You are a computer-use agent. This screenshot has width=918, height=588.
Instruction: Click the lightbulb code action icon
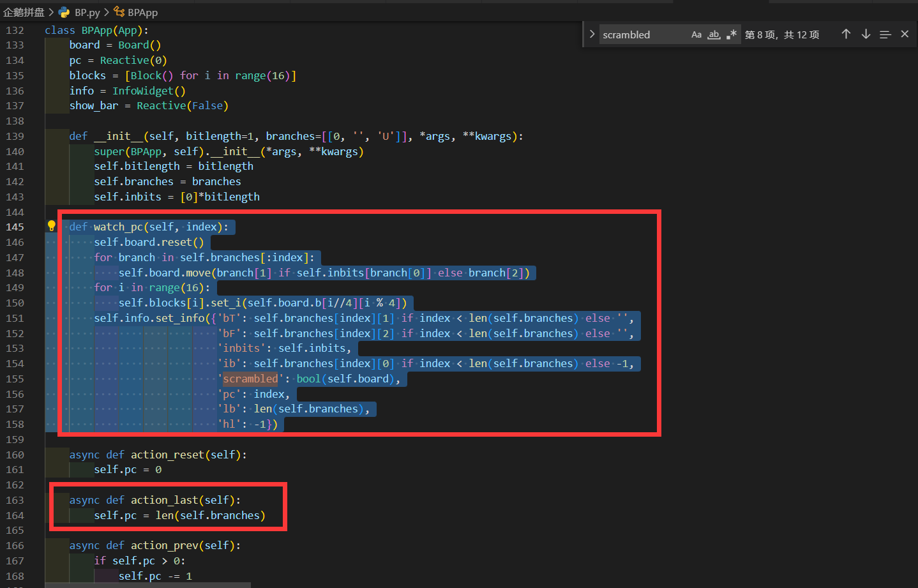point(52,226)
